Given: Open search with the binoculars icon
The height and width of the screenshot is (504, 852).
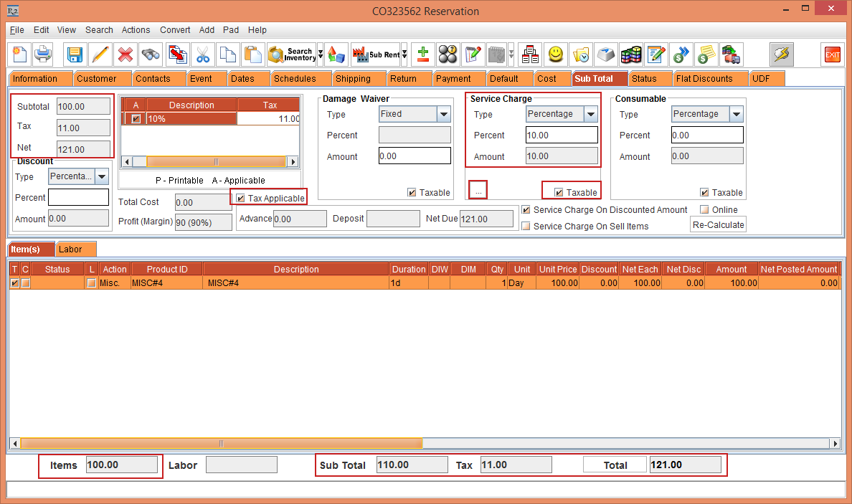Looking at the screenshot, I should (x=149, y=54).
